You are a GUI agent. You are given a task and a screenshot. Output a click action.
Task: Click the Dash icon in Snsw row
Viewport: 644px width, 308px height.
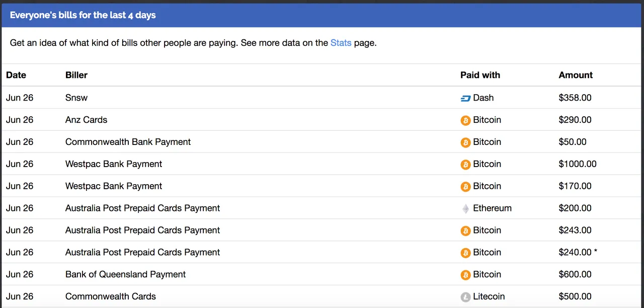pos(465,98)
